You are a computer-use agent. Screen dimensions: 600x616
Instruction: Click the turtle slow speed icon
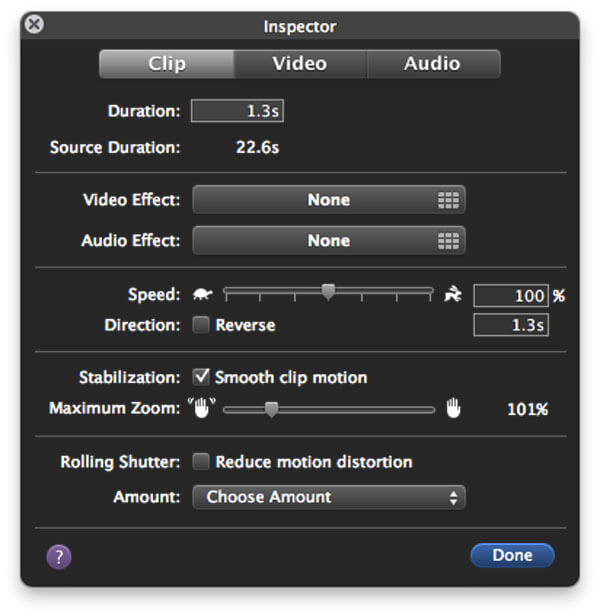(x=203, y=295)
